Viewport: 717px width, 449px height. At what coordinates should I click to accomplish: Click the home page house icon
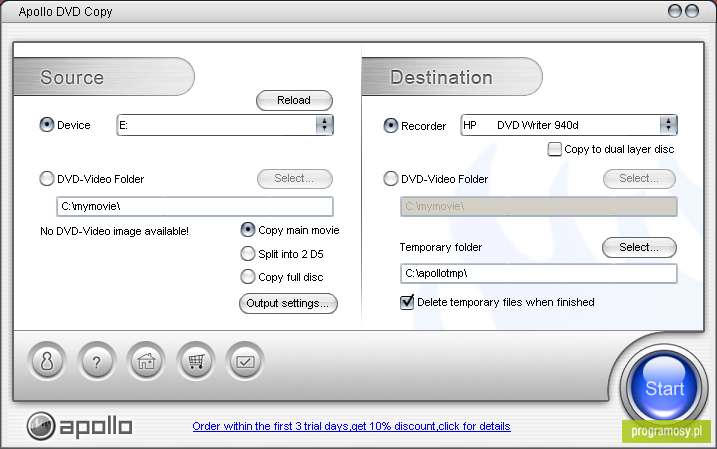click(x=146, y=362)
